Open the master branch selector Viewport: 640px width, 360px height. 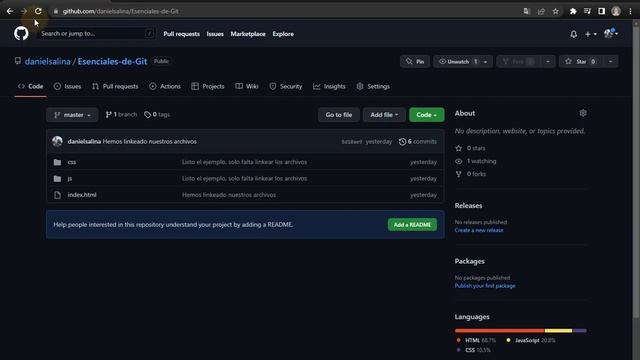tap(72, 115)
